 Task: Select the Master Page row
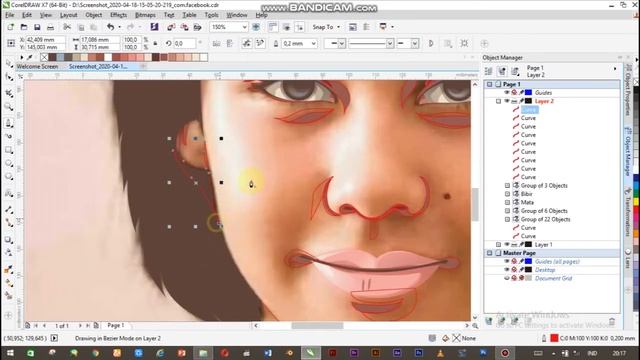coord(552,253)
